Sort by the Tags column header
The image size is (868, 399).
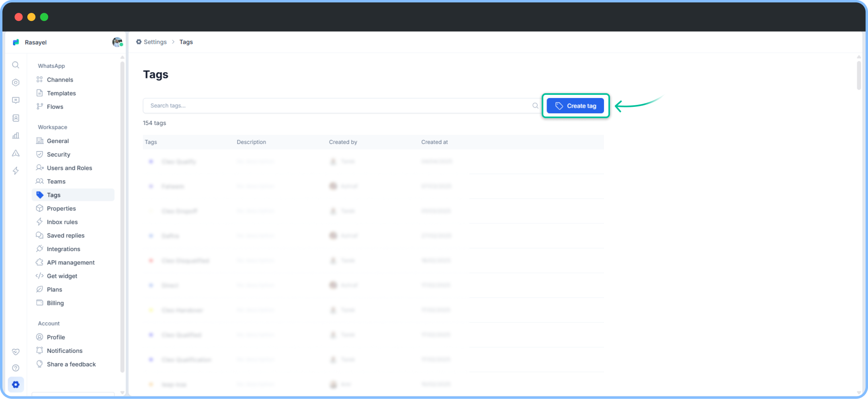click(x=151, y=142)
